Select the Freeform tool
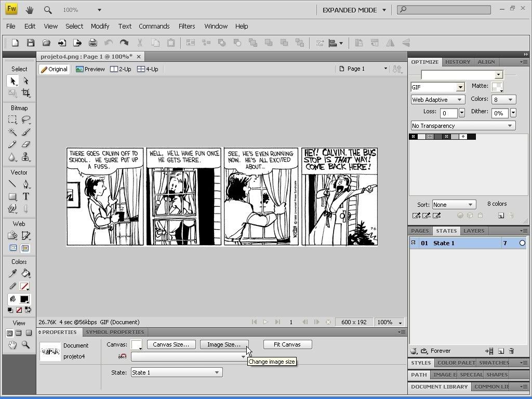The height and width of the screenshot is (399, 532). tap(12, 208)
